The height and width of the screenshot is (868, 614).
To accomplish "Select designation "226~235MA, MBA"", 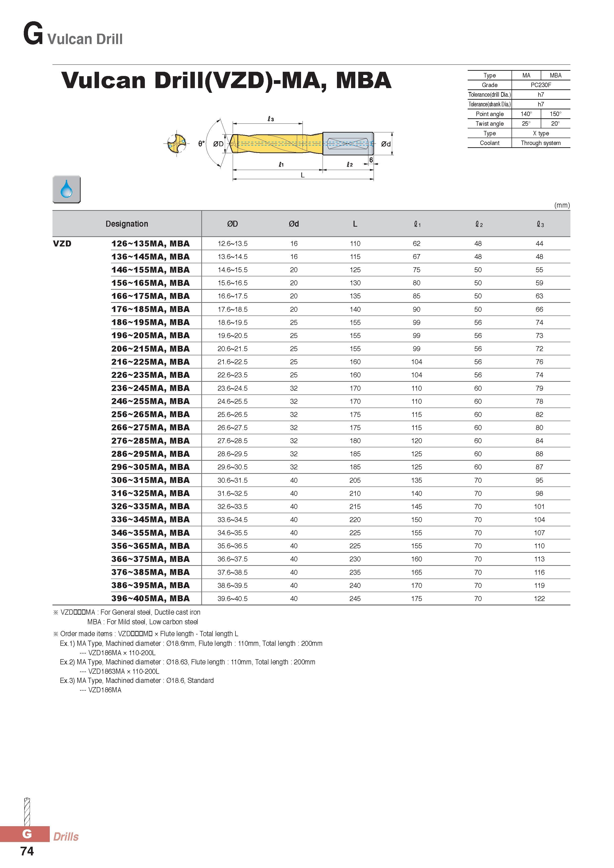I will (151, 375).
